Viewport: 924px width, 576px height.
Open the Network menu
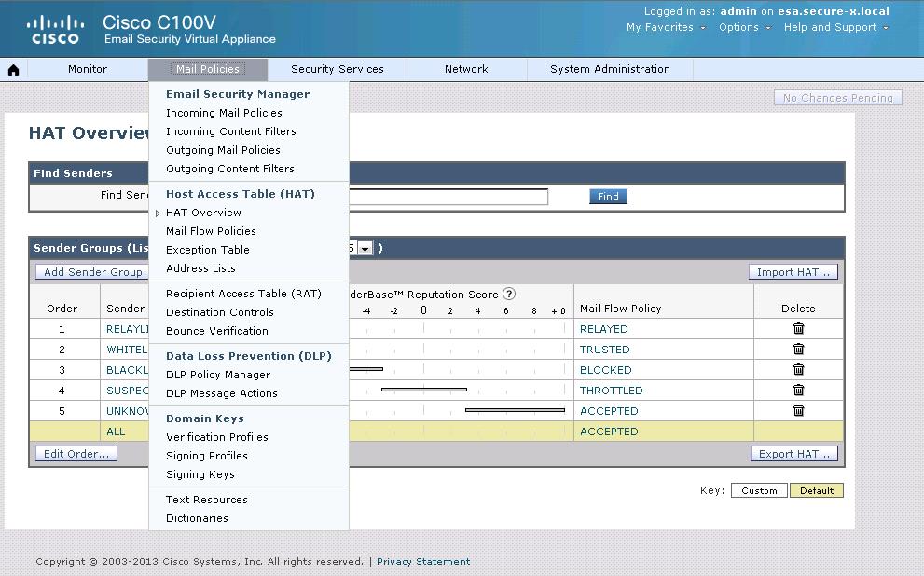click(x=466, y=69)
